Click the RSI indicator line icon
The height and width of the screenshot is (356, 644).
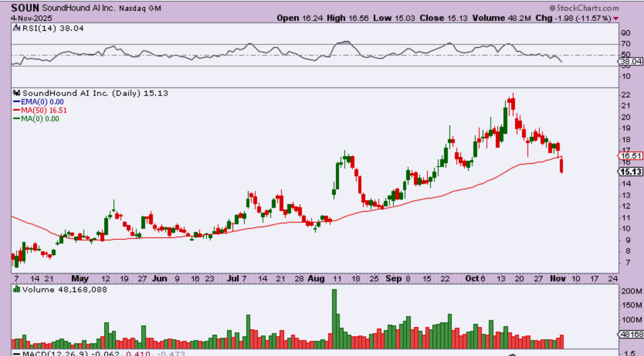[x=17, y=28]
